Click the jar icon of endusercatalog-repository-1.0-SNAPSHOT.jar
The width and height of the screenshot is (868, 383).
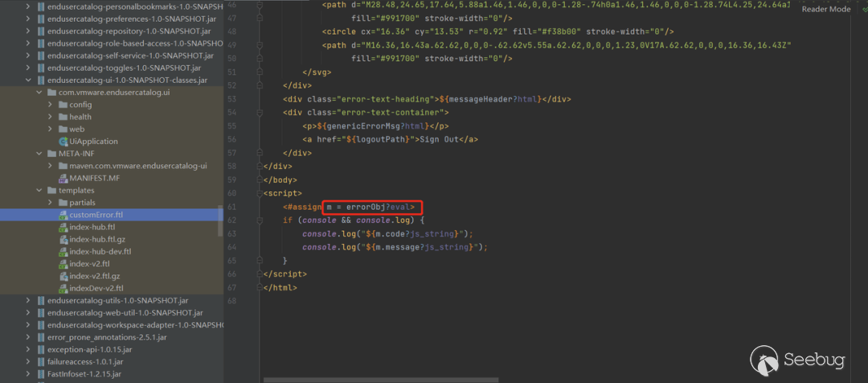40,31
